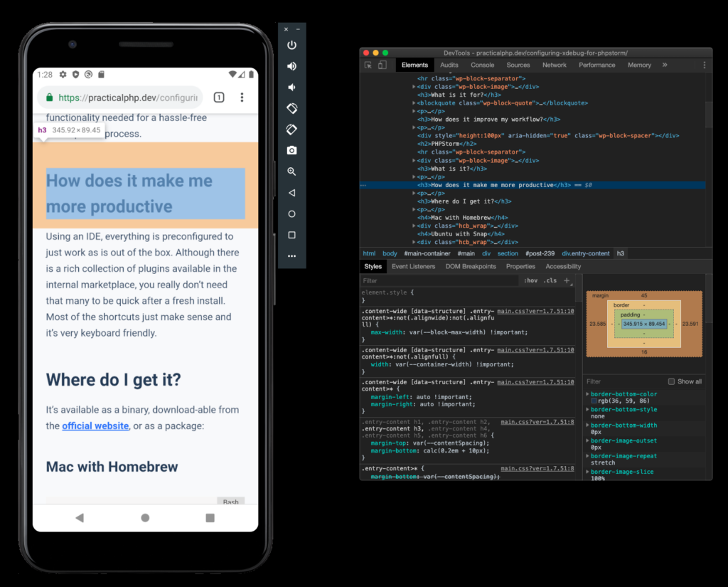This screenshot has width=728, height=587.
Task: Click the computed properties Filter field
Action: 624,381
